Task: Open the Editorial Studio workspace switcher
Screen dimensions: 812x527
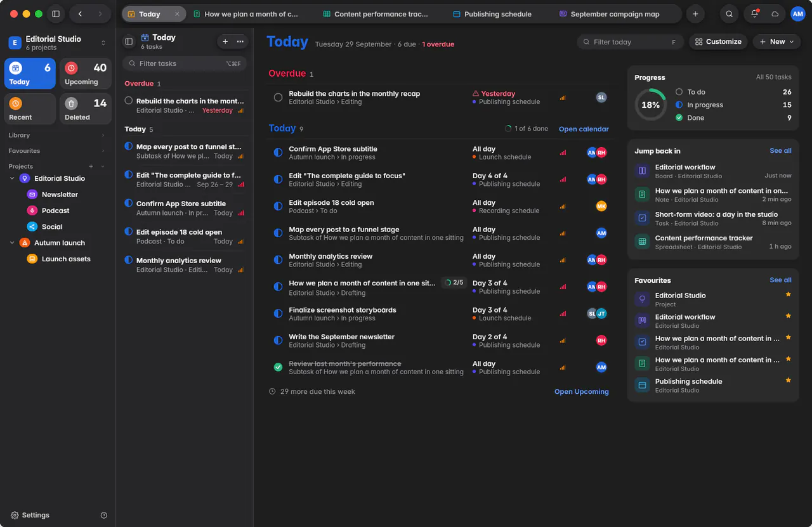Action: pyautogui.click(x=58, y=42)
